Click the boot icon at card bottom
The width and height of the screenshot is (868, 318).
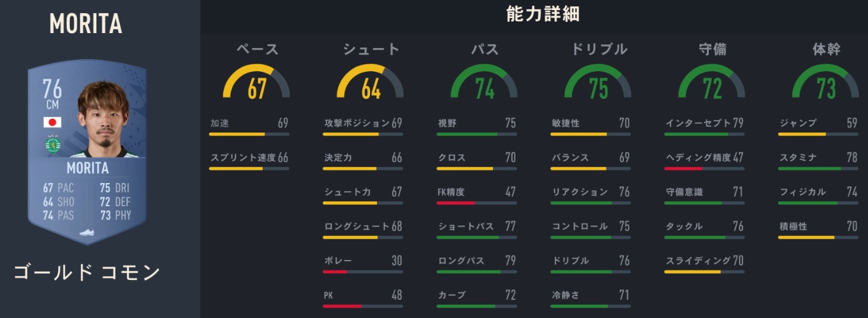coord(87,232)
